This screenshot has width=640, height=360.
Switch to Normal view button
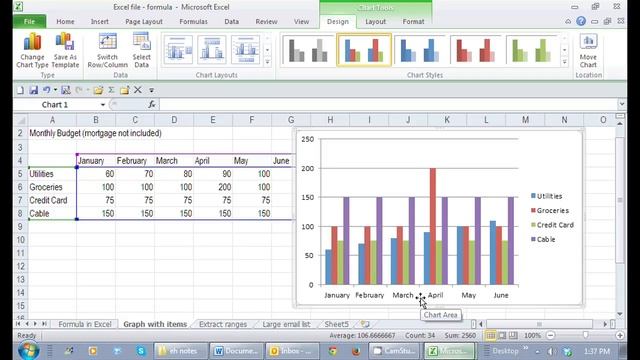pos(490,336)
